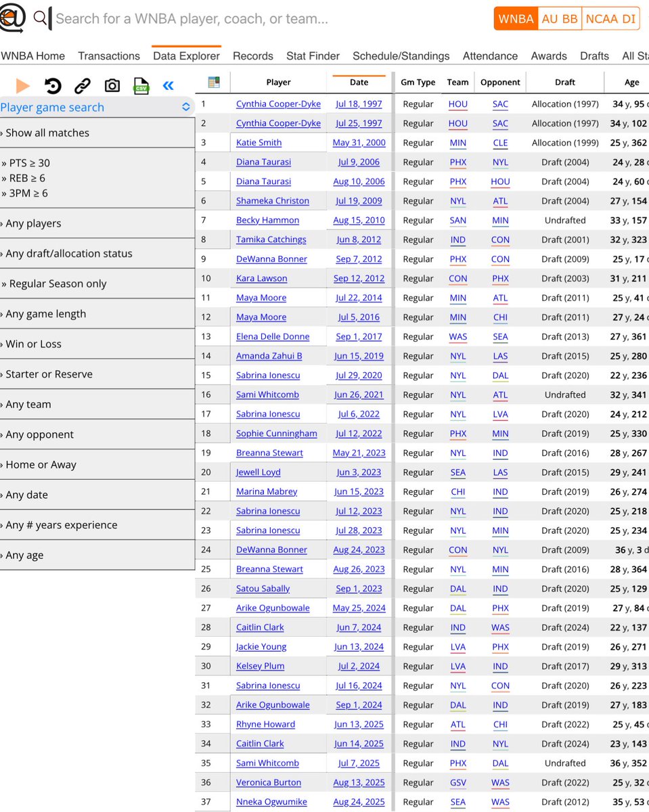Open the Drafts tab
649x812 pixels.
[x=594, y=56]
